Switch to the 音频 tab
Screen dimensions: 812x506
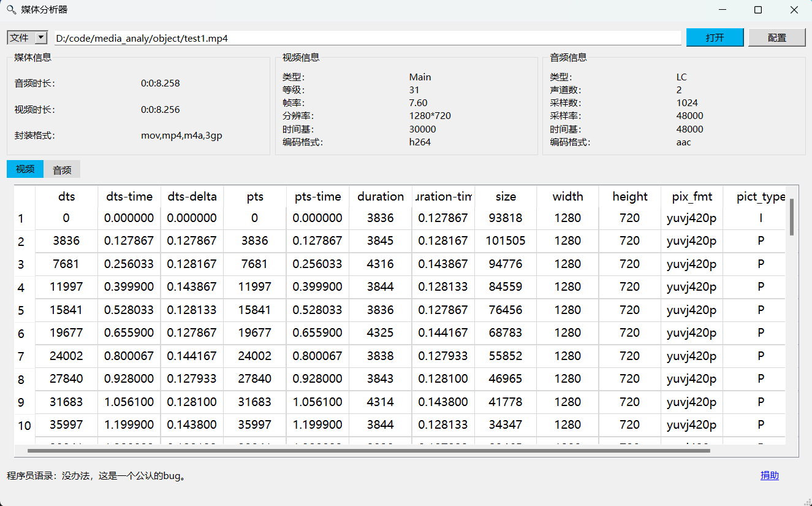click(62, 170)
